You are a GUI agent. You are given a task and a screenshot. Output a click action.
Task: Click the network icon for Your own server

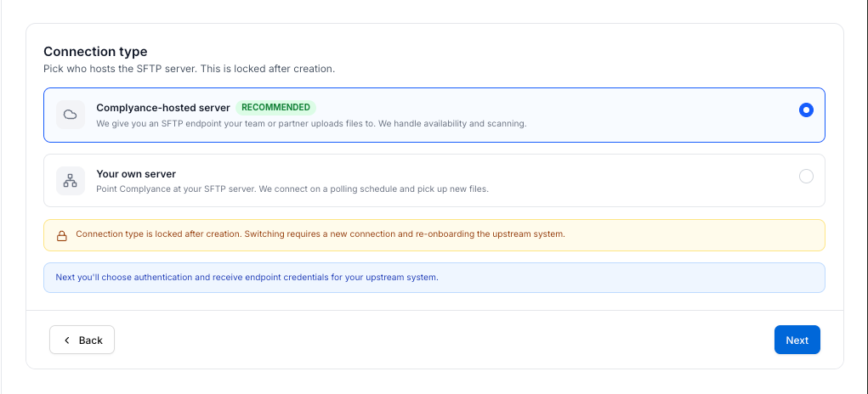71,181
